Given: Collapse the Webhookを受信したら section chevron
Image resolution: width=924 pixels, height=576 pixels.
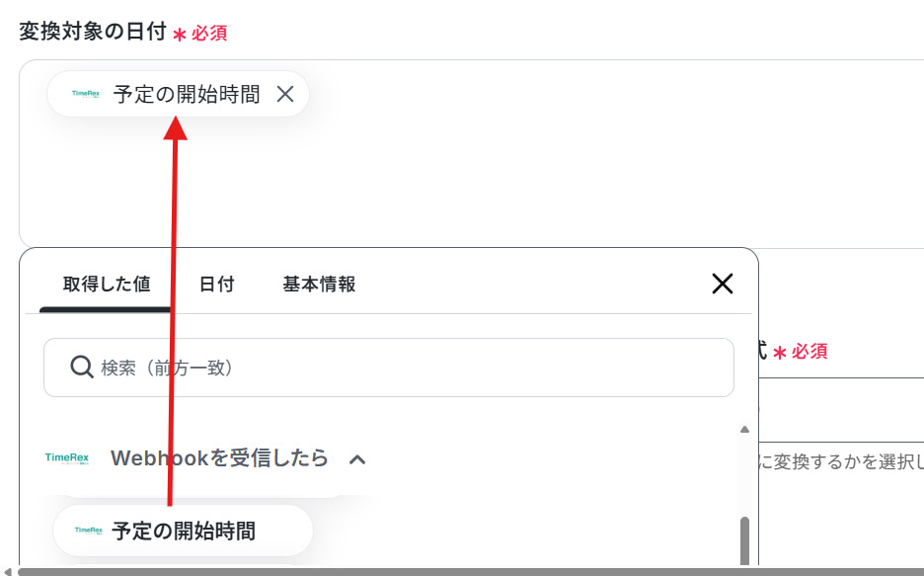Looking at the screenshot, I should [x=357, y=459].
